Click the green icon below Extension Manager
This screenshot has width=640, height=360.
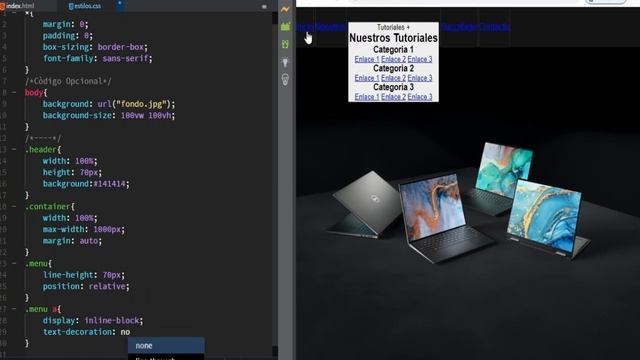pyautogui.click(x=285, y=44)
